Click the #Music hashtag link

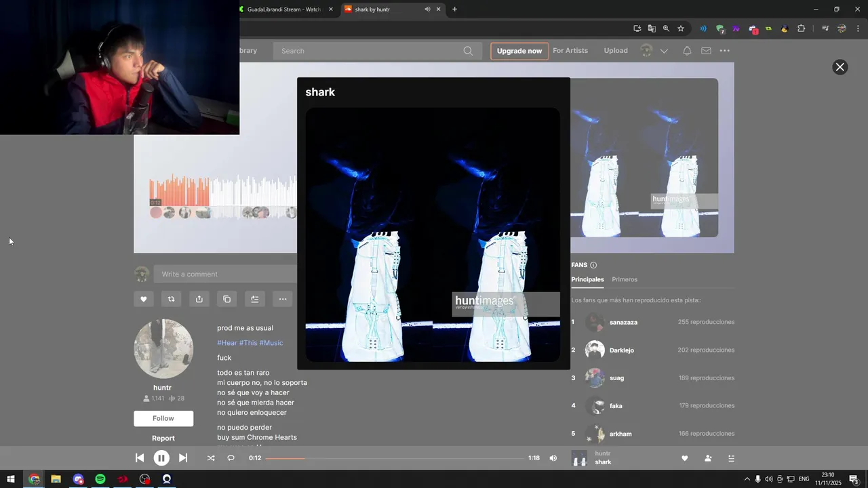click(x=271, y=343)
